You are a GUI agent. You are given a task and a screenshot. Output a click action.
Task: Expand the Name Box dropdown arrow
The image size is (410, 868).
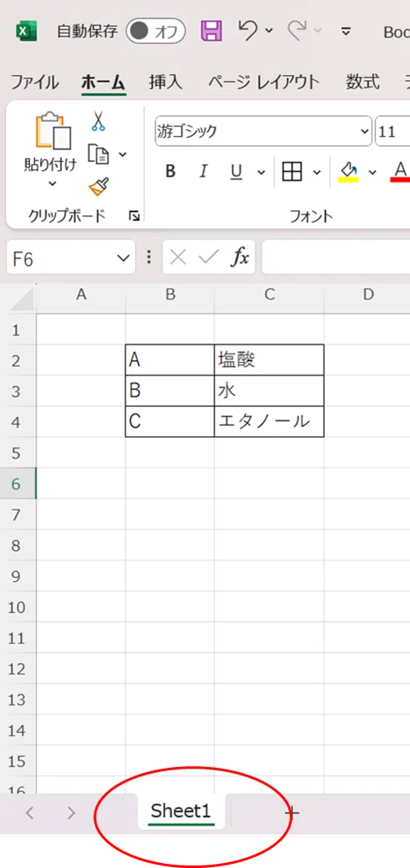coord(123,258)
